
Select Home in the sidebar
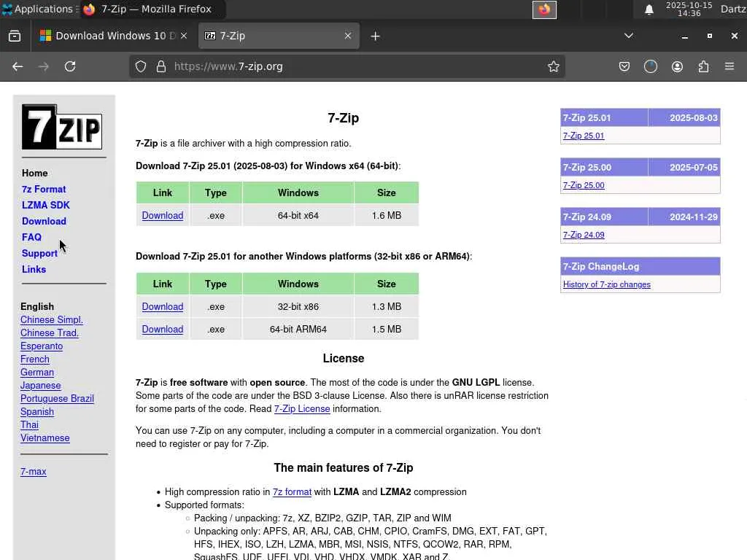coord(35,174)
